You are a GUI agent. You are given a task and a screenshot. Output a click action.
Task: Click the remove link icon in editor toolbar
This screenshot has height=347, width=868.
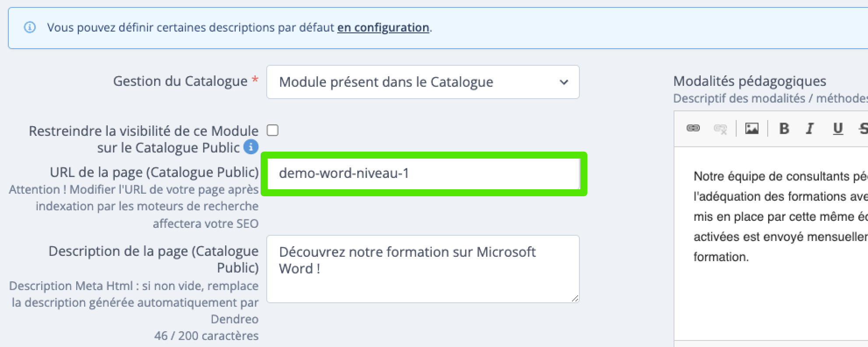[720, 129]
